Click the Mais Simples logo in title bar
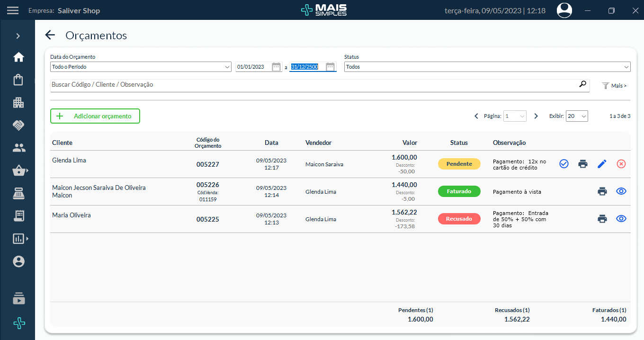The image size is (644, 340). click(x=323, y=10)
